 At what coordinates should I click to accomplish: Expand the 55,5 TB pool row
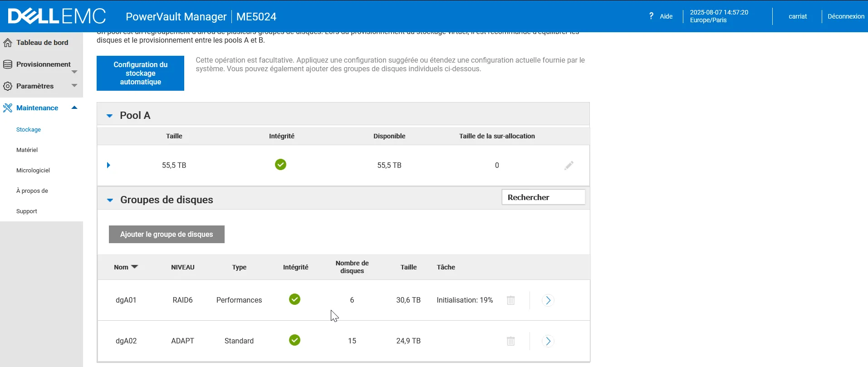coord(108,165)
